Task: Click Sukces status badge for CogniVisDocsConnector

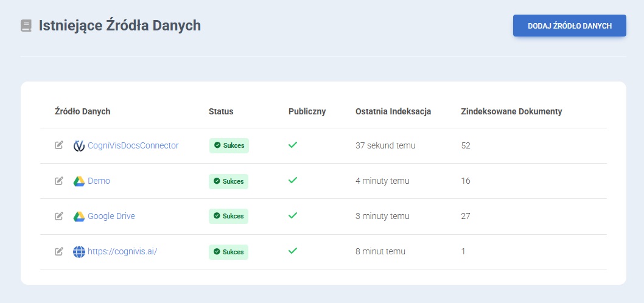Action: [229, 146]
